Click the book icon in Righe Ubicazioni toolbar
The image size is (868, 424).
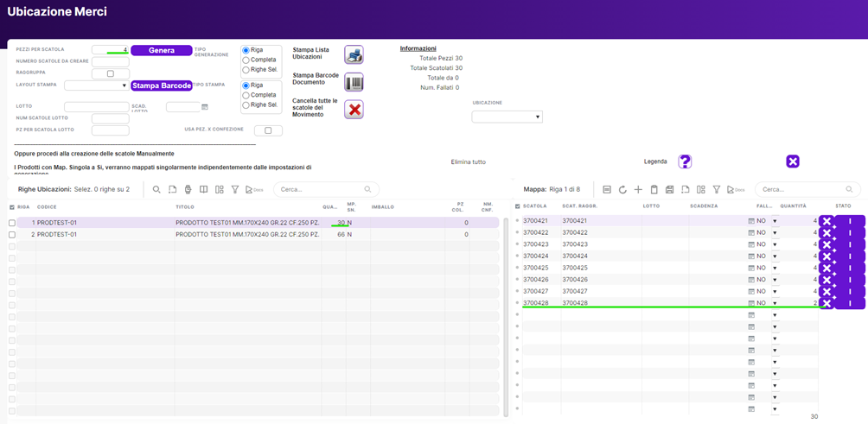(203, 190)
